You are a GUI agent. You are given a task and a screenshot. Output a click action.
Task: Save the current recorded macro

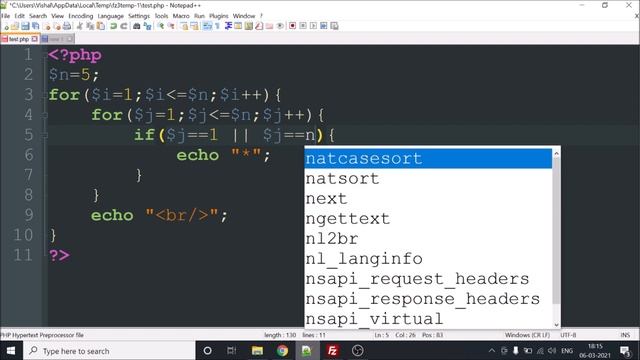[334, 26]
